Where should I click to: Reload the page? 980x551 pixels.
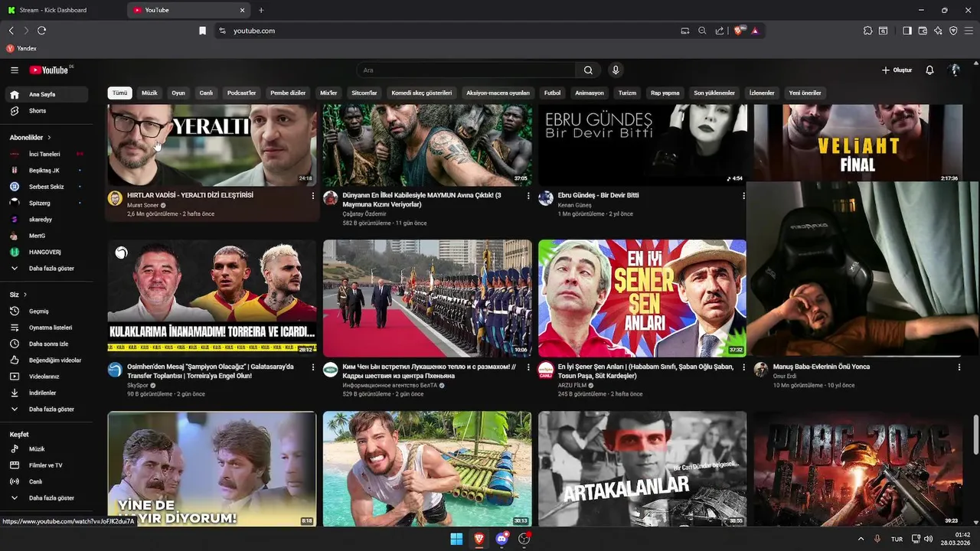click(x=41, y=31)
